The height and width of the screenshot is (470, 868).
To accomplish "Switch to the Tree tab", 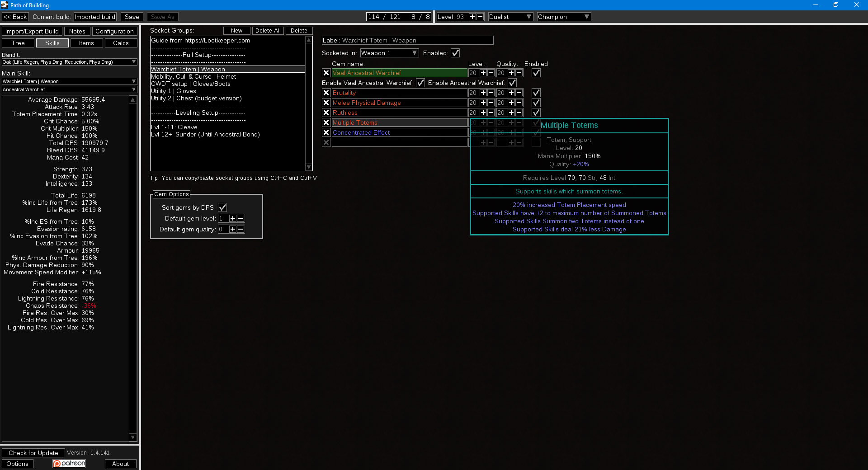I will [18, 43].
